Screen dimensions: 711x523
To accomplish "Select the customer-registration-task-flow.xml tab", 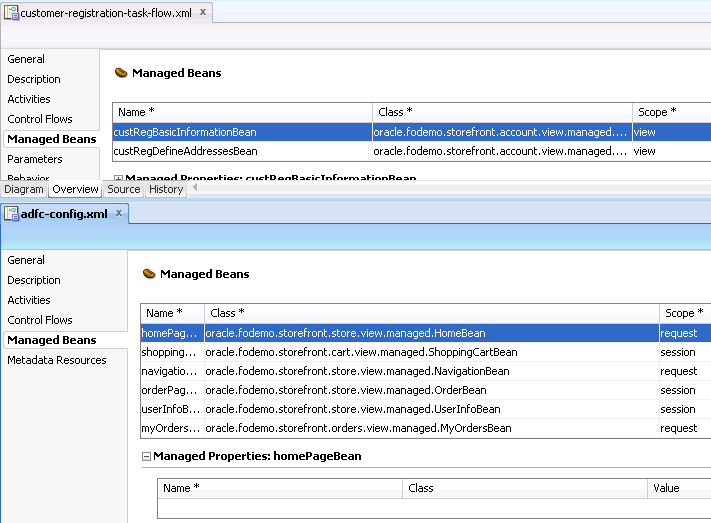I will click(106, 13).
